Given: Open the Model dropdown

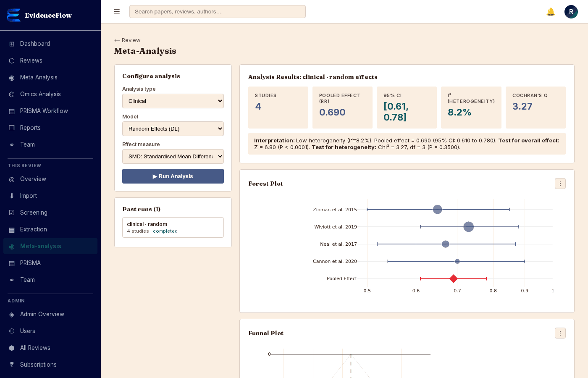Looking at the screenshot, I should [x=173, y=129].
